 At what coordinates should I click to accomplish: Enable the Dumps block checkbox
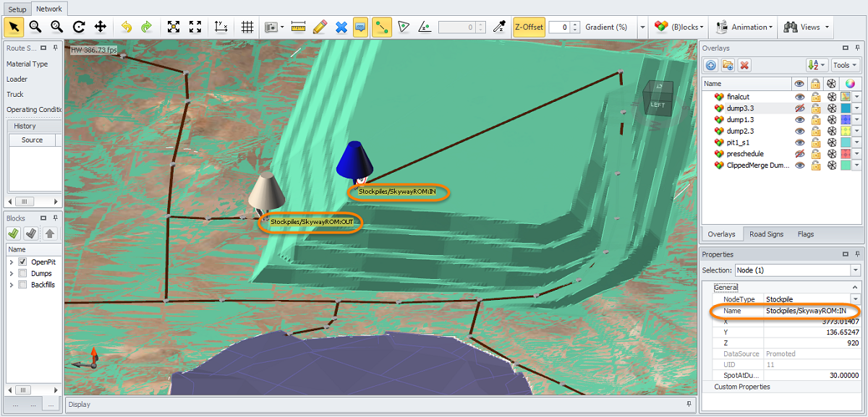pyautogui.click(x=23, y=273)
